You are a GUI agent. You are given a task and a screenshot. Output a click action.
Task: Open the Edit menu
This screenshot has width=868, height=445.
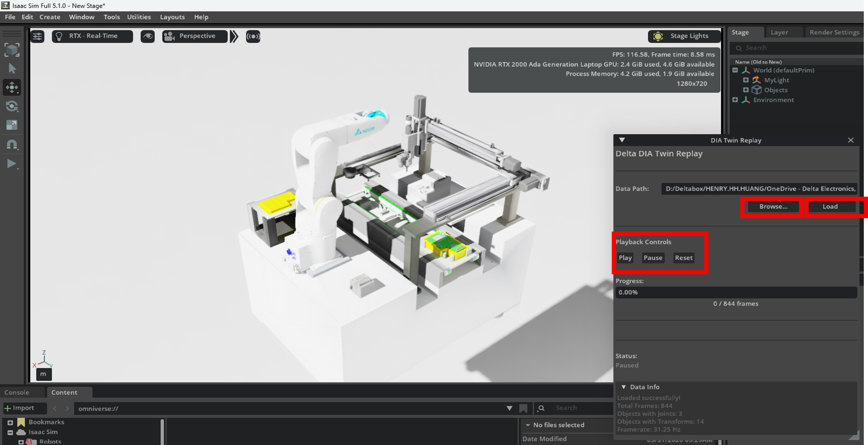[x=27, y=17]
